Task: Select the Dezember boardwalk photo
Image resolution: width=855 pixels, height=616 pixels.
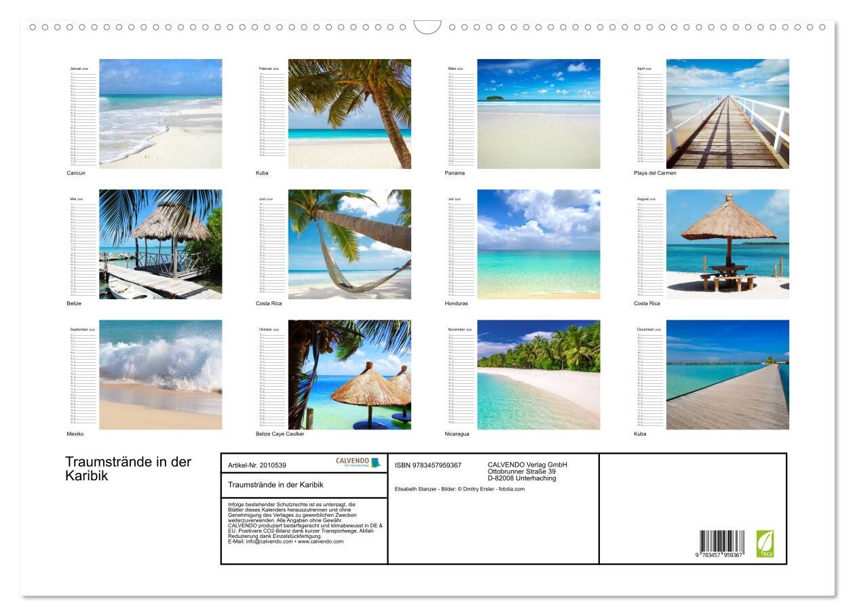Action: [727, 374]
